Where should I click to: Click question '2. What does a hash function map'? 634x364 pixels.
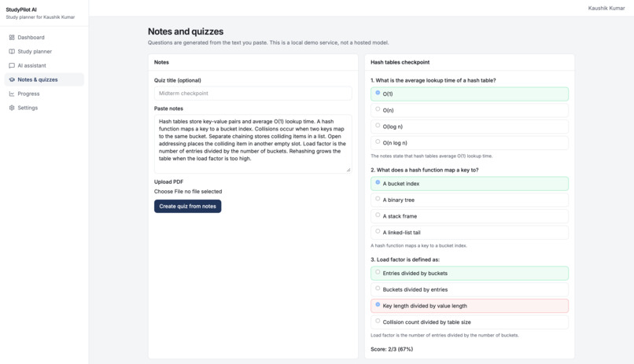pos(425,170)
